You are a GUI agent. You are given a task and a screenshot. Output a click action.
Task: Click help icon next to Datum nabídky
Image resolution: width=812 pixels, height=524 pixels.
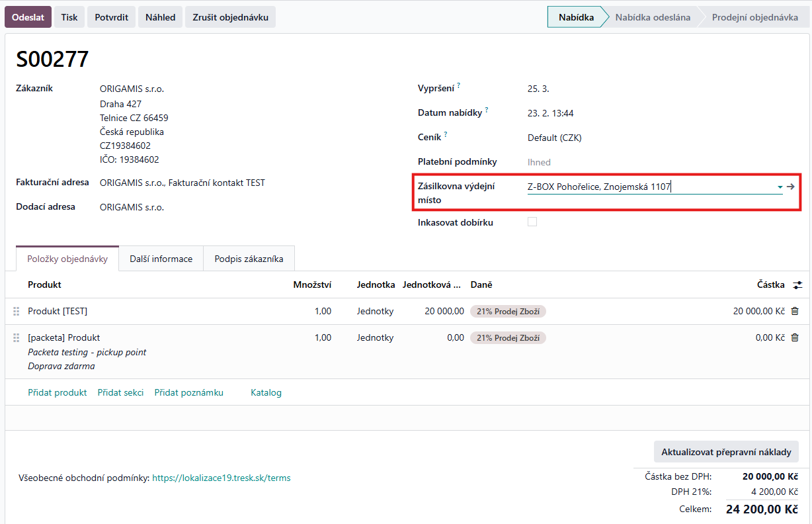[487, 110]
